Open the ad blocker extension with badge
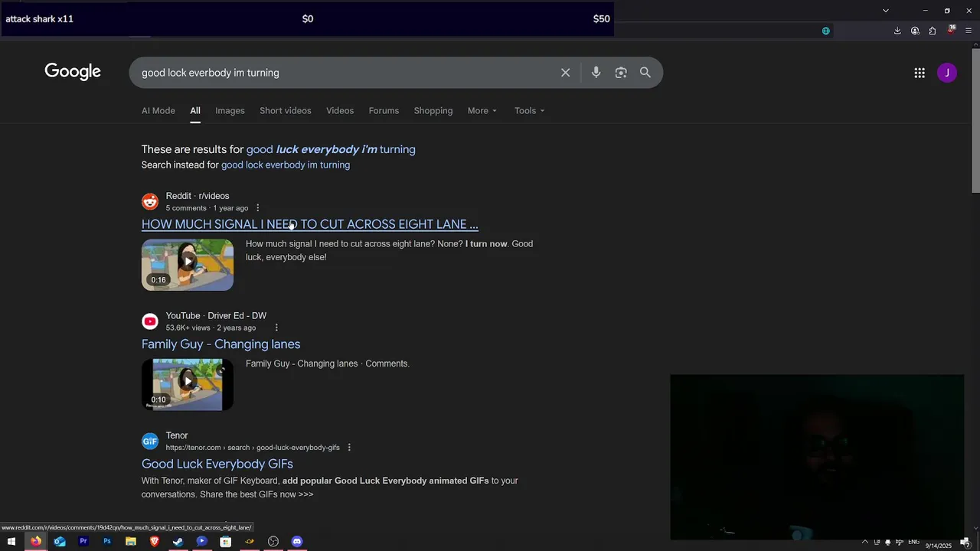The width and height of the screenshot is (980, 551). (951, 31)
